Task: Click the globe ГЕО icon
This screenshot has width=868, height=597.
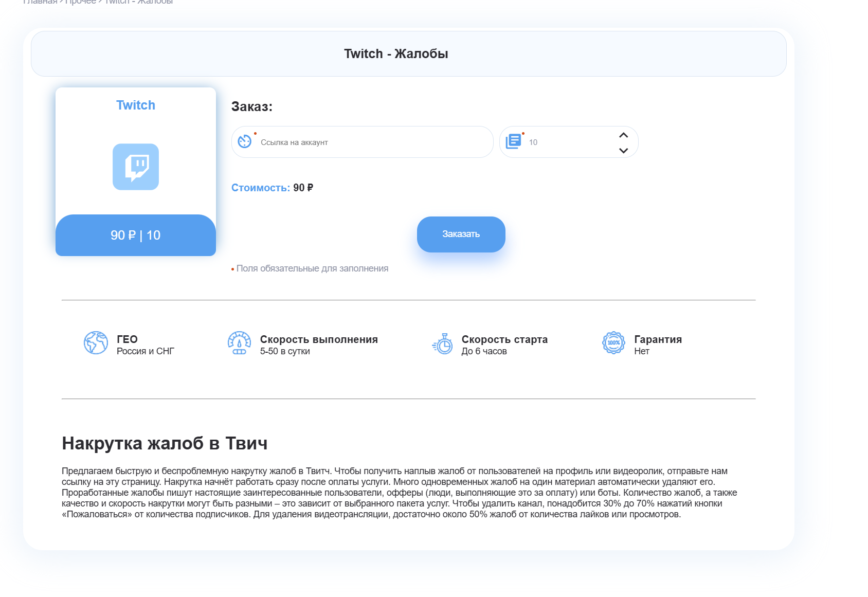Action: (96, 343)
